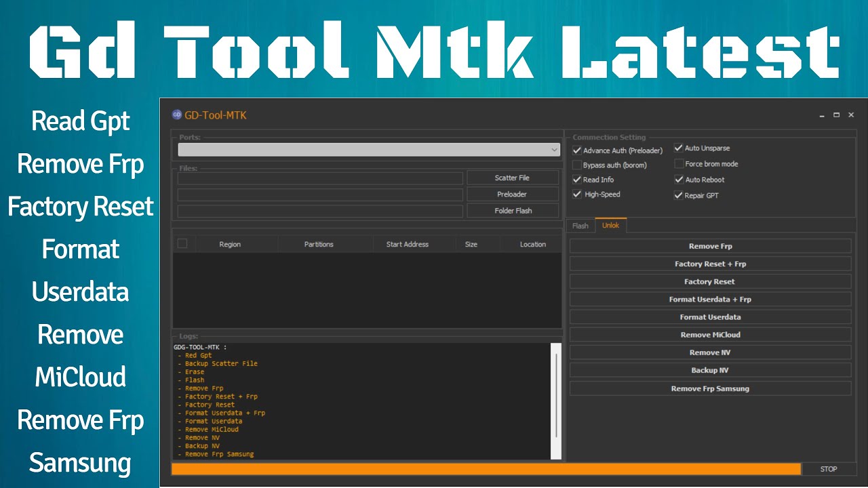Maximize the GD-Tool-MTK window

point(837,115)
